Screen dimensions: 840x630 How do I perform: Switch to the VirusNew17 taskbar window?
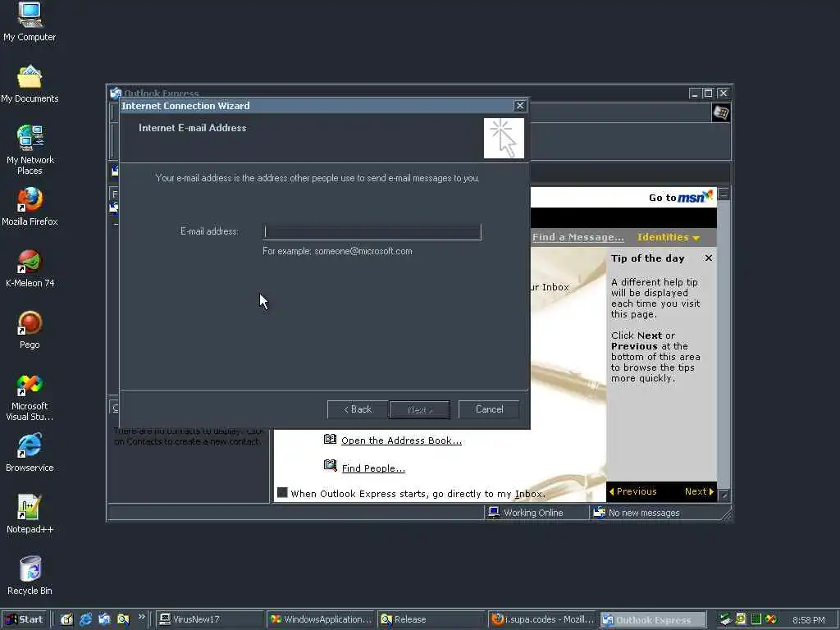[x=209, y=619]
